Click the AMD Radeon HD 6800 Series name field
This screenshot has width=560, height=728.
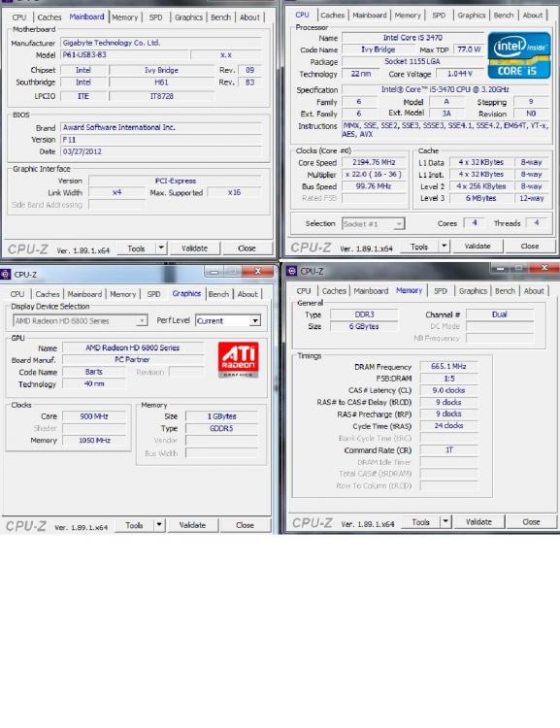click(x=133, y=347)
